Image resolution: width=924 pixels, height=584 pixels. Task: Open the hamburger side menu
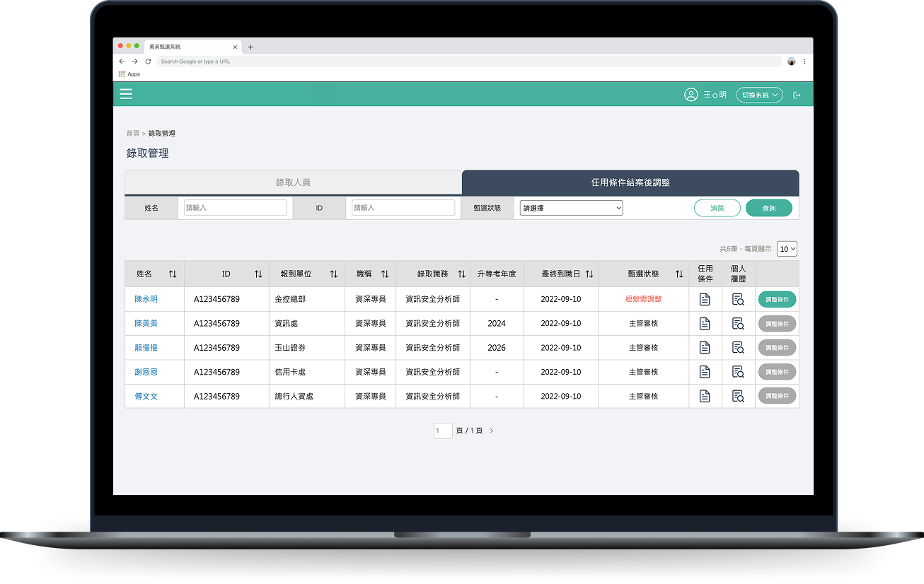click(126, 94)
